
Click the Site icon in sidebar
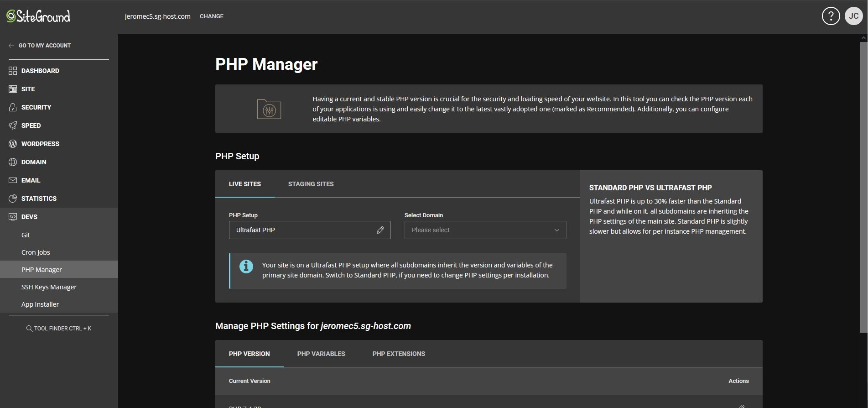pos(13,89)
